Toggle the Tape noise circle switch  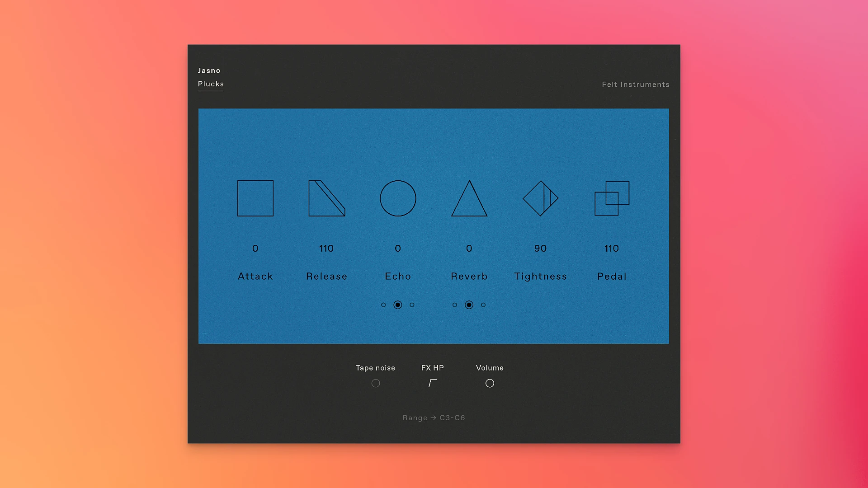pos(376,383)
